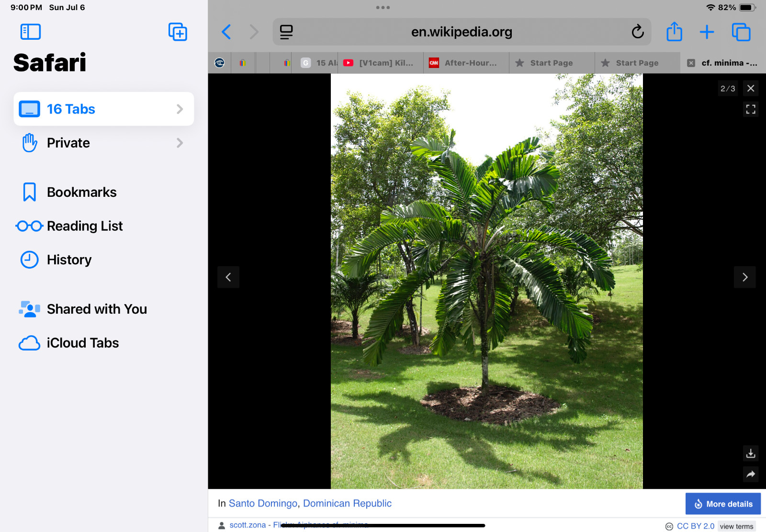Show the previous image

228,277
